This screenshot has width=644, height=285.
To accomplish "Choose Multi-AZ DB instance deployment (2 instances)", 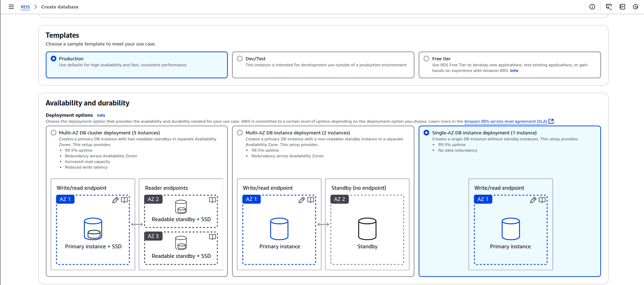I will [240, 133].
